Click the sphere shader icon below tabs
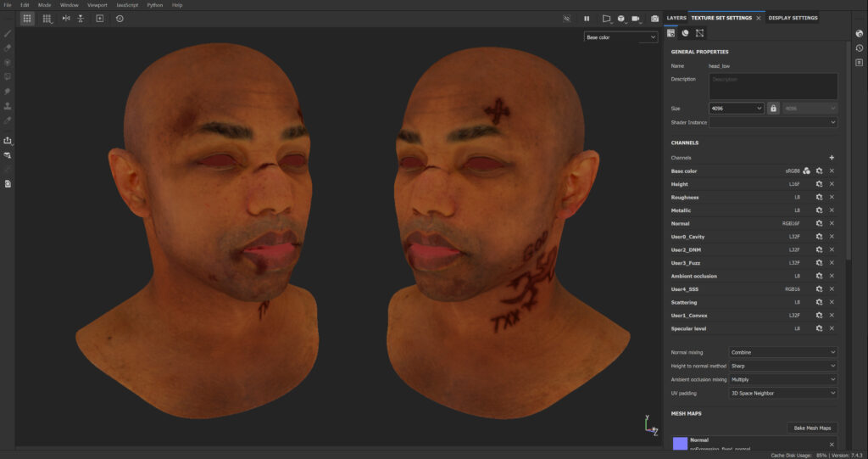 tap(685, 33)
